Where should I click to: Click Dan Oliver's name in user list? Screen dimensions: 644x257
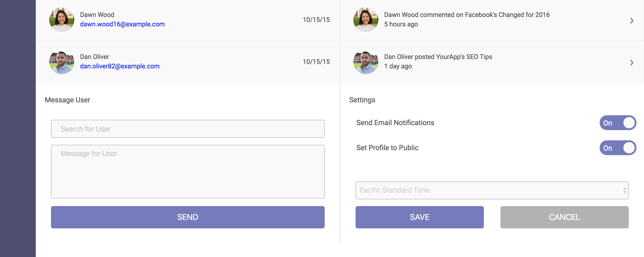[x=95, y=57]
